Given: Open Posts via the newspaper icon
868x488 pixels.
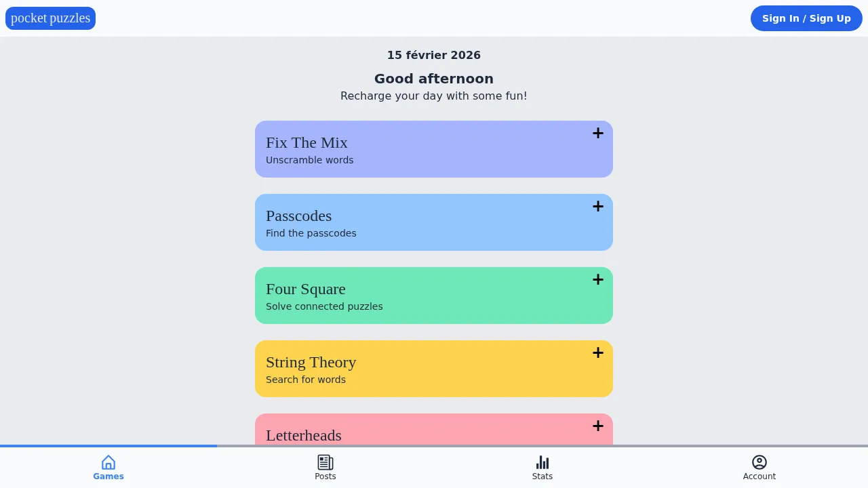Looking at the screenshot, I should pyautogui.click(x=325, y=462).
